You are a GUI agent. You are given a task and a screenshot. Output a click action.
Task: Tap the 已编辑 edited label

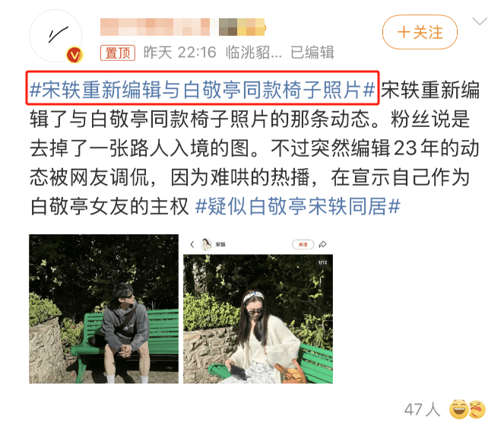tap(312, 52)
